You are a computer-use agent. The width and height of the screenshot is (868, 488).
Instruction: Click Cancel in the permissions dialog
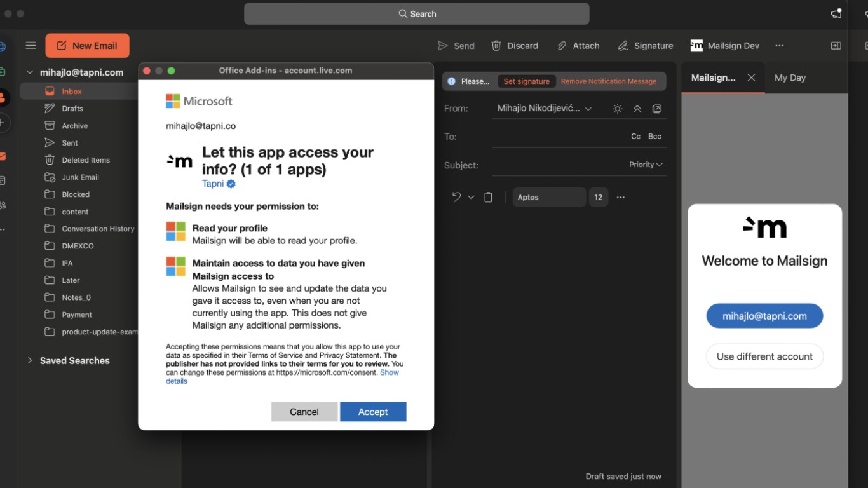point(304,412)
